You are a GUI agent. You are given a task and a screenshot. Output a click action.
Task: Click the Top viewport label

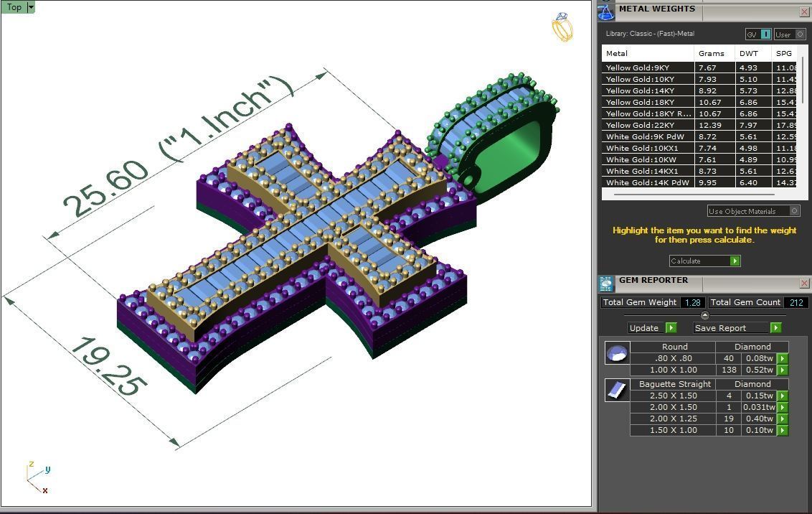click(x=14, y=7)
